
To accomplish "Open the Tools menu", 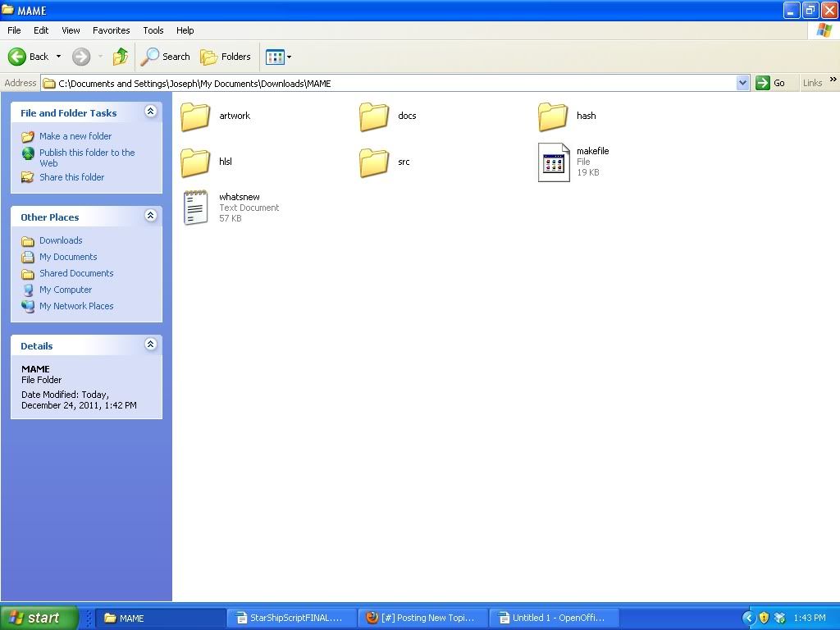I will point(153,30).
